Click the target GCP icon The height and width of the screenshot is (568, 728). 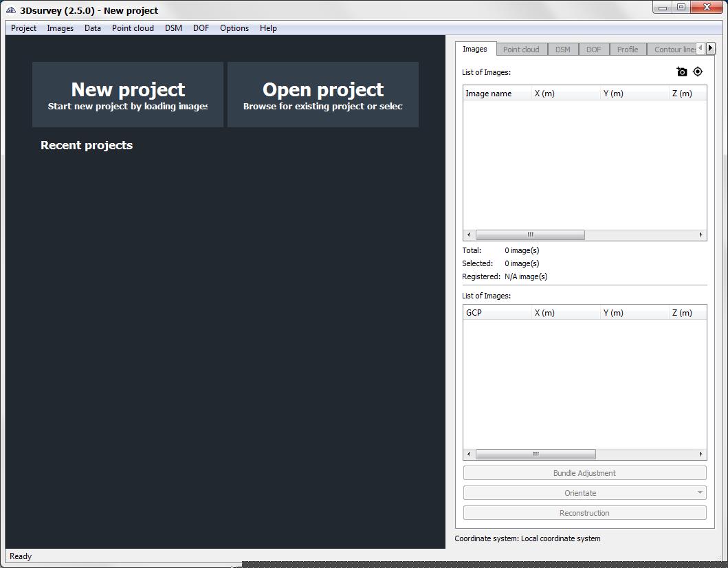(x=697, y=72)
